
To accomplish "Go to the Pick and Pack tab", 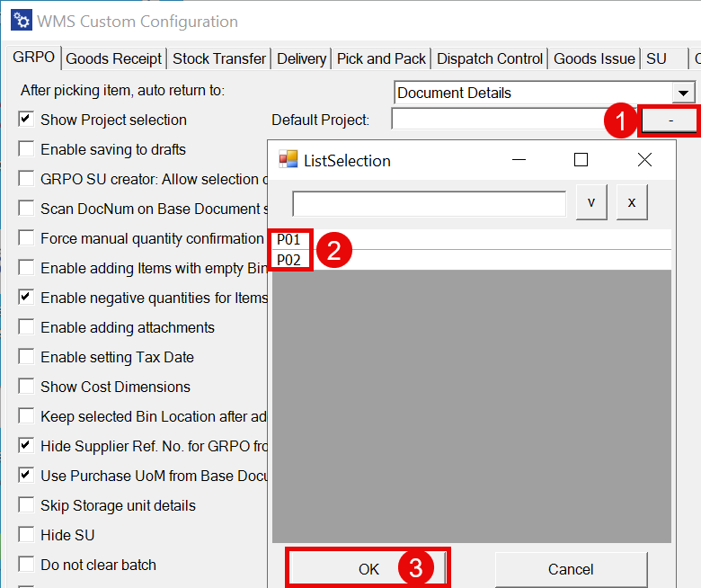I will [x=381, y=58].
